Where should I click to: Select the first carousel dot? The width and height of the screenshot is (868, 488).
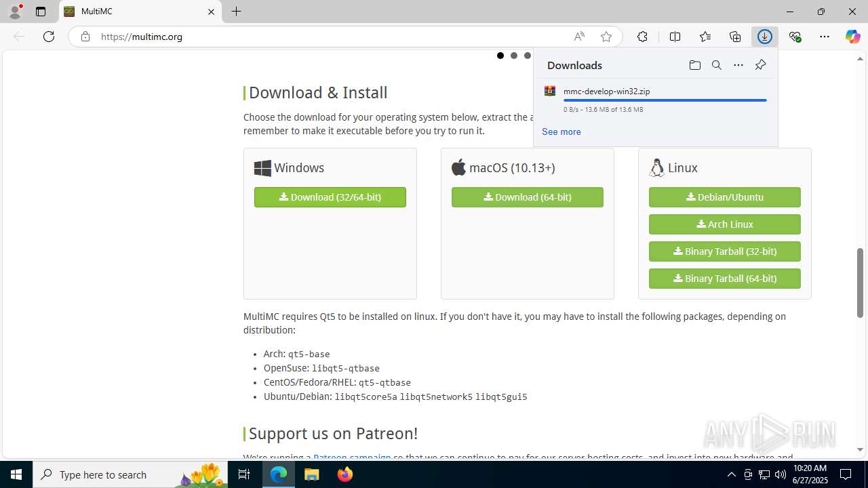(500, 56)
